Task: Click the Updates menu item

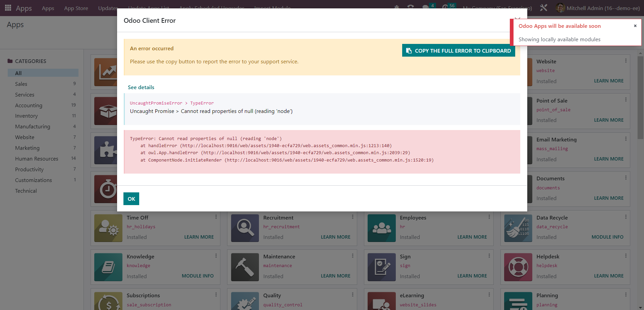Action: pyautogui.click(x=107, y=8)
